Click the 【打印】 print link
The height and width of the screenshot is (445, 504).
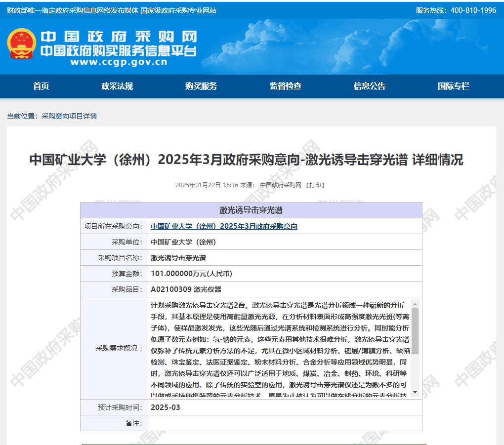tap(315, 185)
